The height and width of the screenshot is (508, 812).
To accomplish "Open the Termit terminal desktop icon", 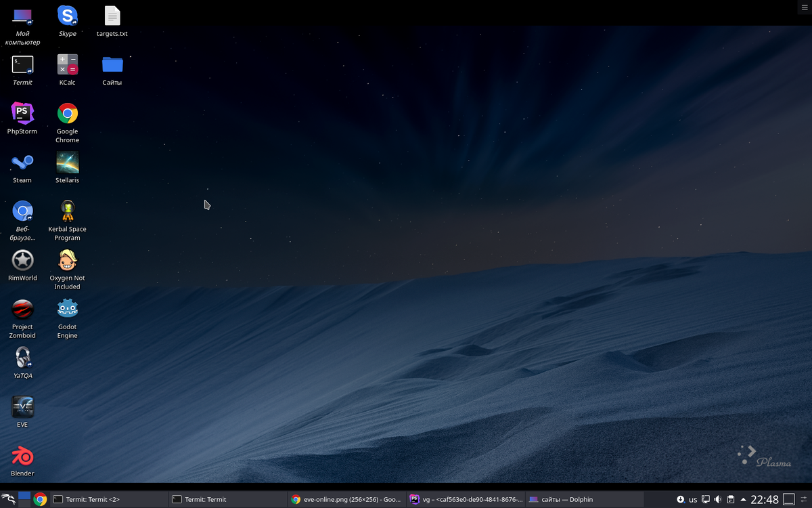I will [22, 70].
